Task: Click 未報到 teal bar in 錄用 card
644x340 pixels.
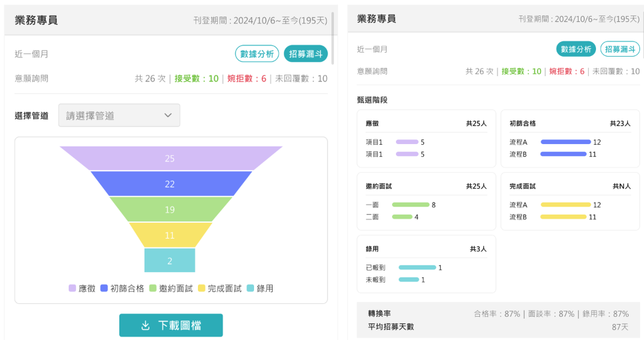Action: [x=409, y=279]
